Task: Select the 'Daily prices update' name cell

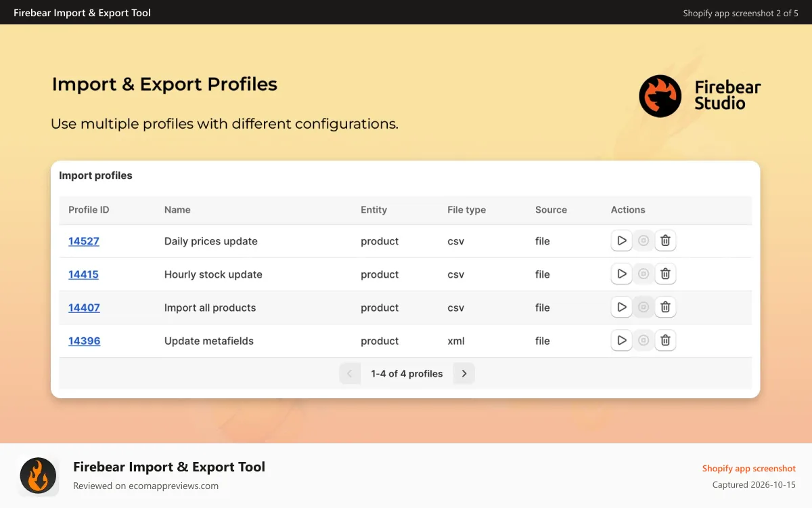Action: click(211, 241)
